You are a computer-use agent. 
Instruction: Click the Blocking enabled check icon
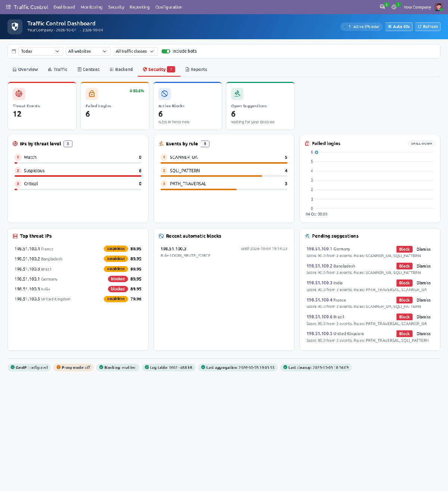click(101, 367)
